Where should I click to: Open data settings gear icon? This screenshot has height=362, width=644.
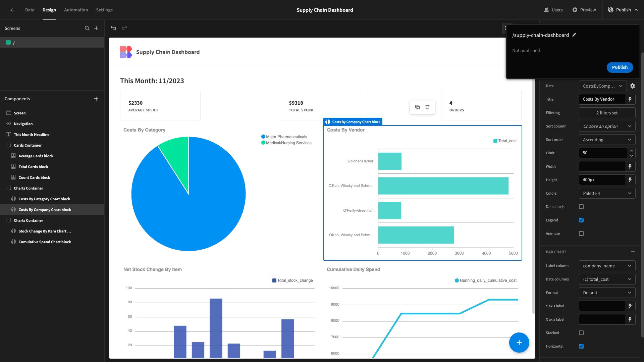633,86
